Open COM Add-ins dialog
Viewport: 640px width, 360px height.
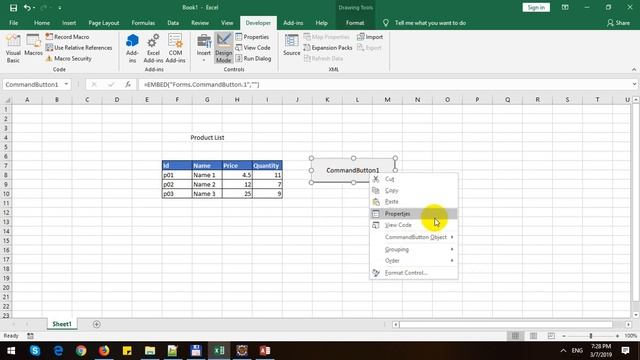click(x=175, y=49)
